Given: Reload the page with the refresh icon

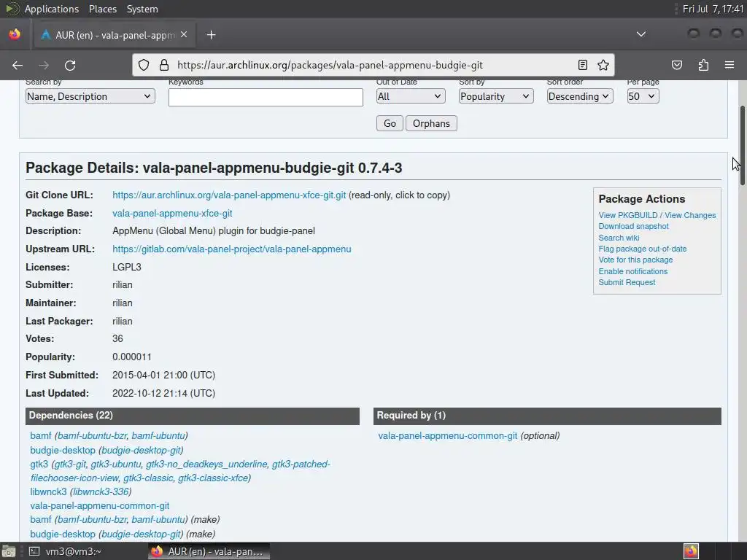Looking at the screenshot, I should tap(70, 65).
